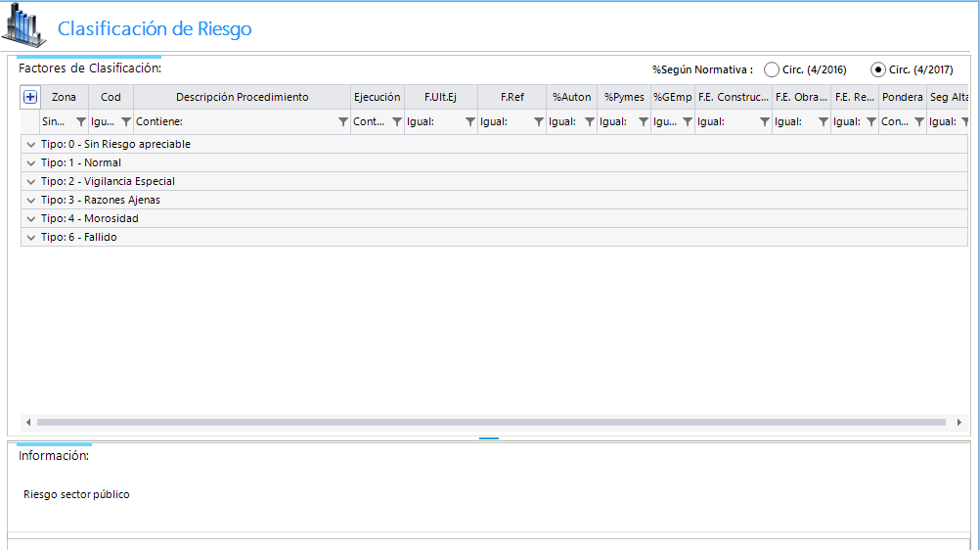Click splitter handle above Información panel
Image resolution: width=980 pixels, height=550 pixels.
click(x=489, y=438)
